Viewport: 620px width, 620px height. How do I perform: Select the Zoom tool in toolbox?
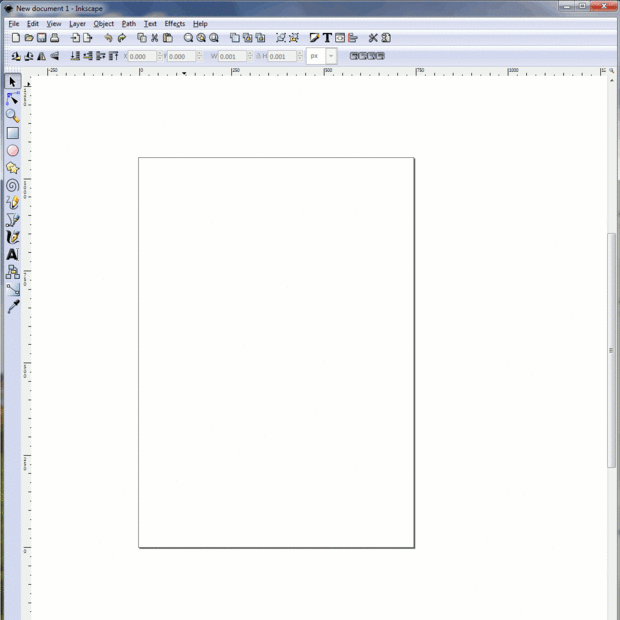13,116
